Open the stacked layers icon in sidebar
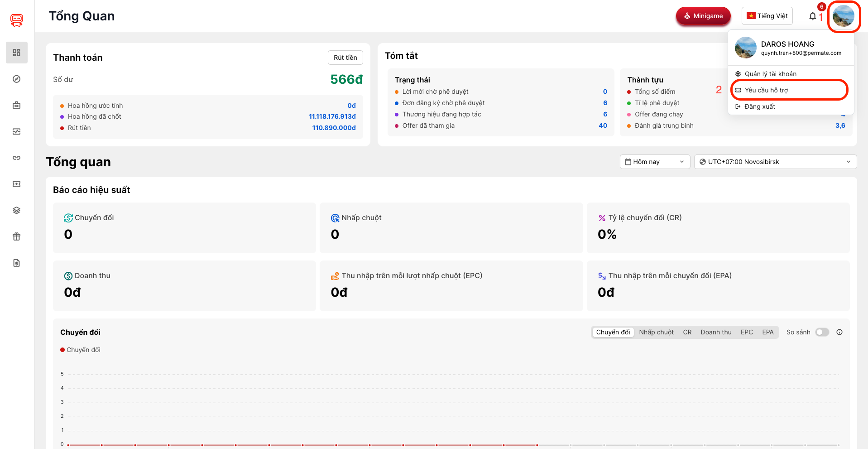The width and height of the screenshot is (868, 449). coord(17,210)
